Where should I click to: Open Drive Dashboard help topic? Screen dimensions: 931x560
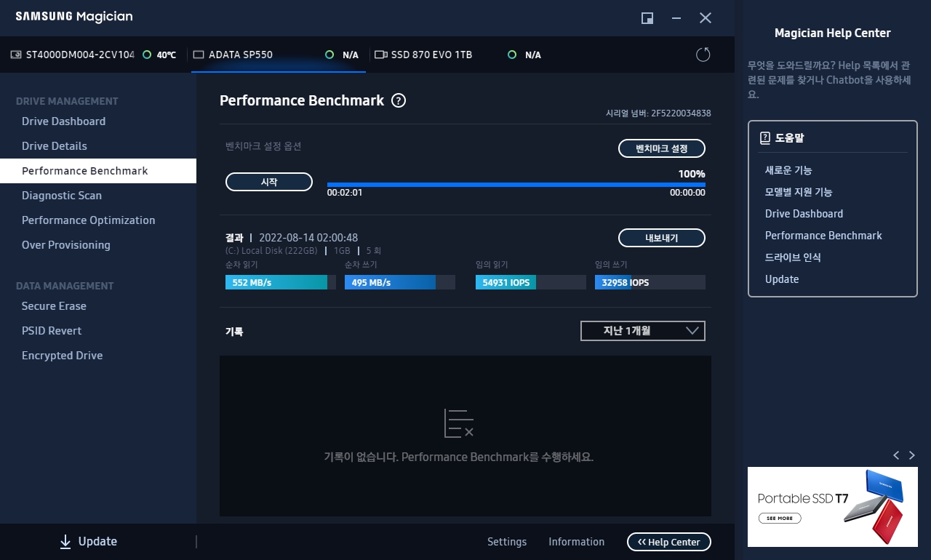(x=804, y=214)
